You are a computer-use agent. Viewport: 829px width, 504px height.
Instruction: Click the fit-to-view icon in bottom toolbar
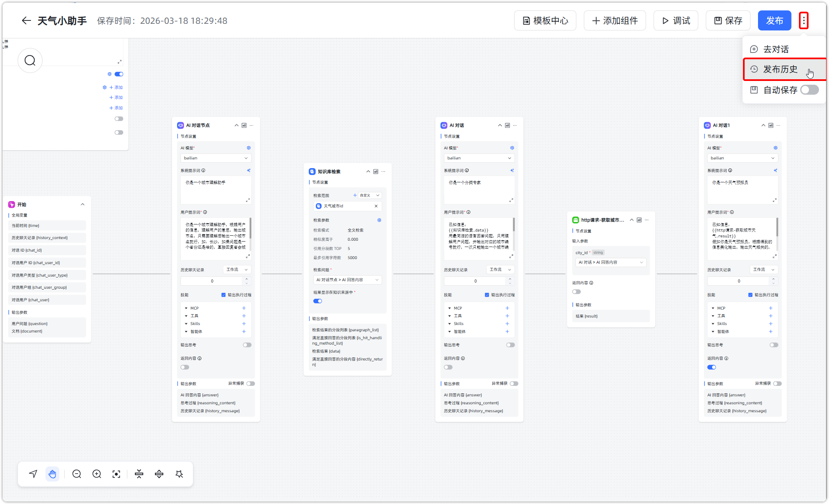pos(116,474)
